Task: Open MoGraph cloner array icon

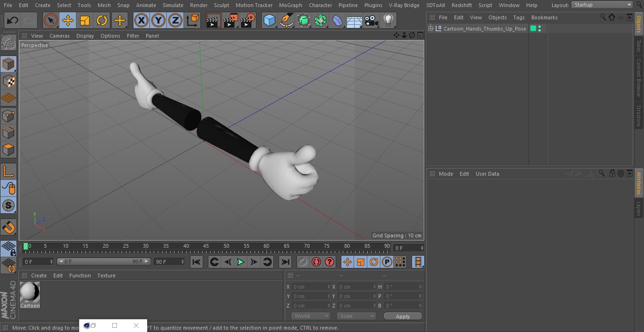Action: click(x=320, y=21)
